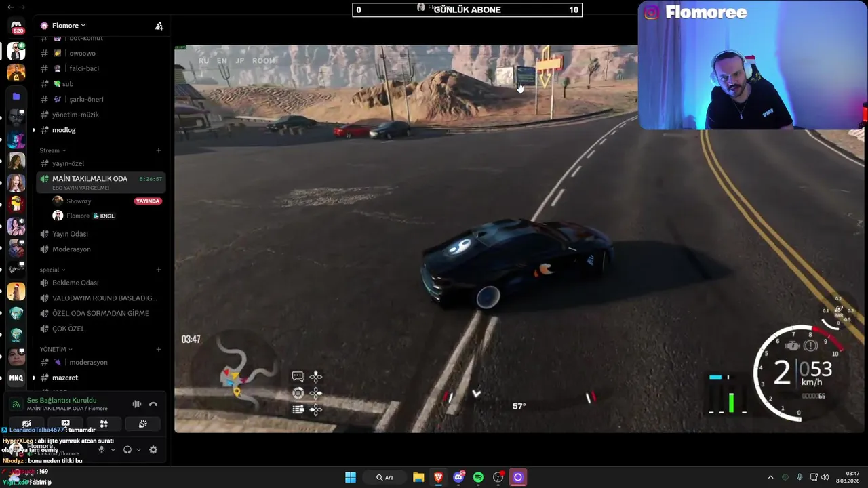Open Brave browser from the taskbar

(439, 477)
